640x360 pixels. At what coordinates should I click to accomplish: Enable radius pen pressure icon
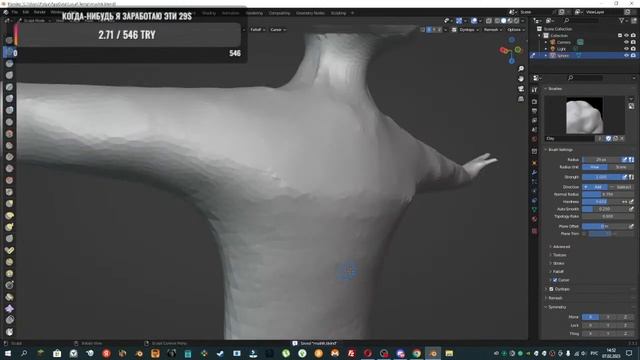(x=624, y=160)
